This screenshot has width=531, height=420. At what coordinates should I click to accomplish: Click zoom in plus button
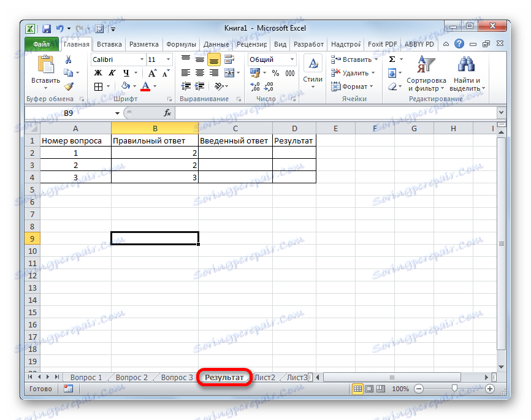490,389
